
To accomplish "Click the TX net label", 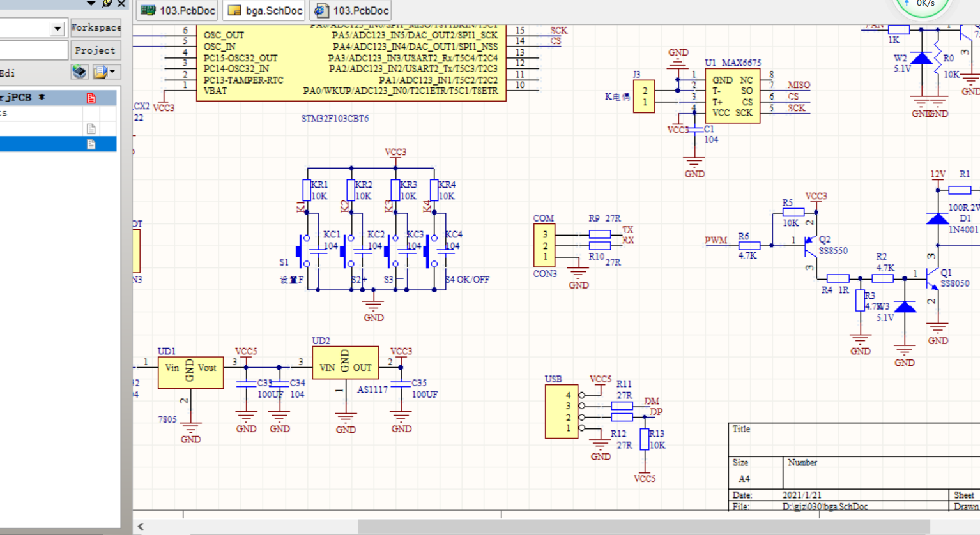I will coord(628,230).
